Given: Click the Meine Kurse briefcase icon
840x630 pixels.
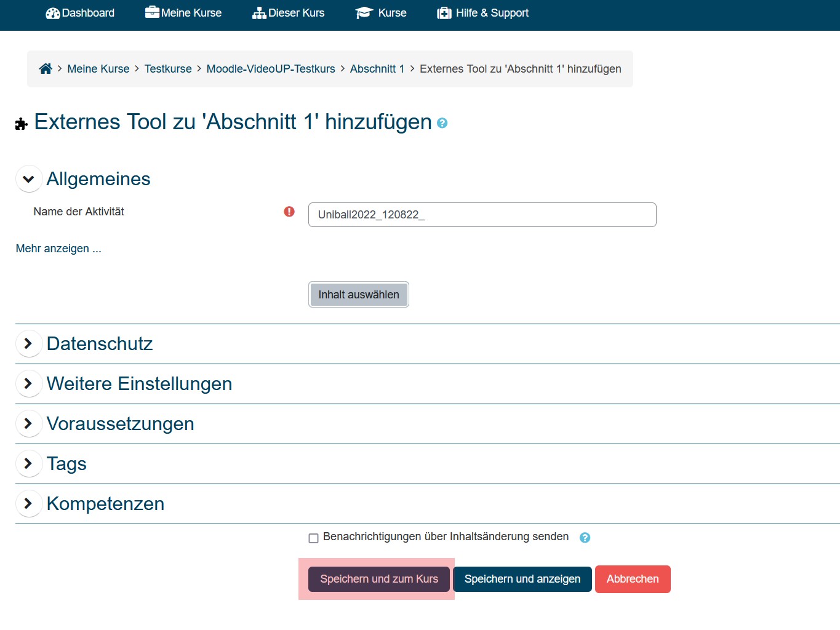Looking at the screenshot, I should coord(152,12).
